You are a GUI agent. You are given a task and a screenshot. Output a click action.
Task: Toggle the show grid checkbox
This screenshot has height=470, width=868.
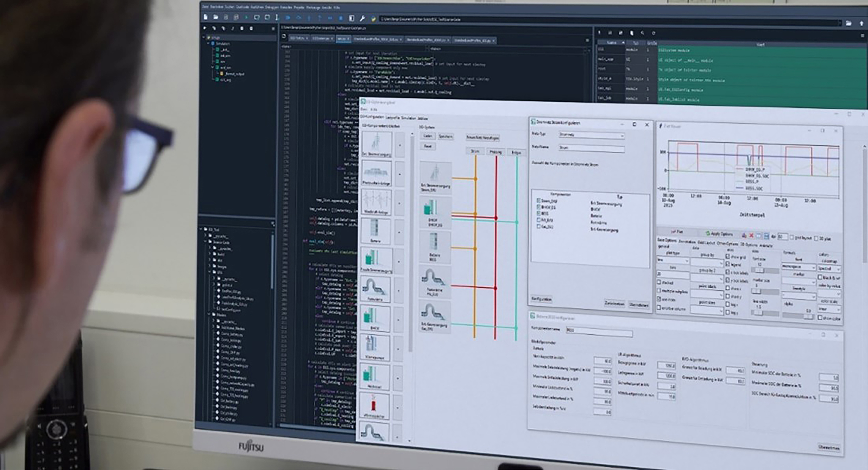pos(728,257)
